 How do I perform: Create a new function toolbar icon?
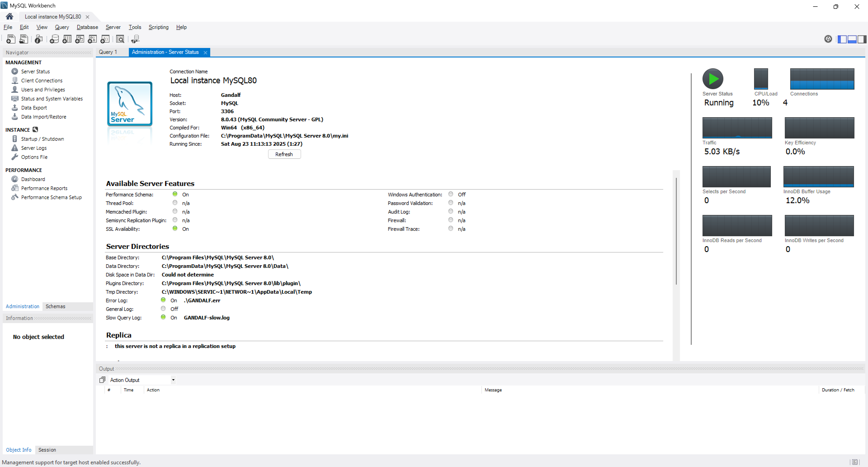pyautogui.click(x=105, y=39)
